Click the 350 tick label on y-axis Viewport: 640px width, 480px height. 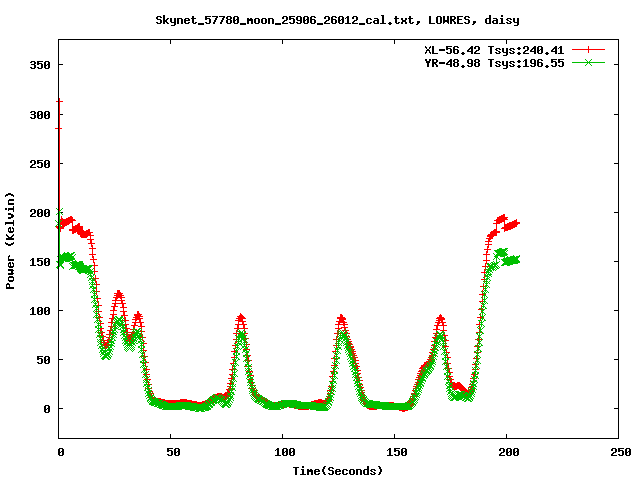coord(40,65)
